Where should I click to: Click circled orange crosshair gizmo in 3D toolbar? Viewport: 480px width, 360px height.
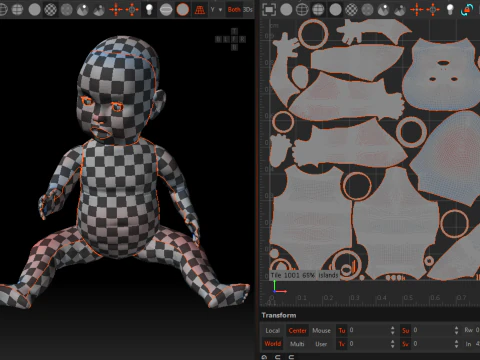[x=132, y=10]
